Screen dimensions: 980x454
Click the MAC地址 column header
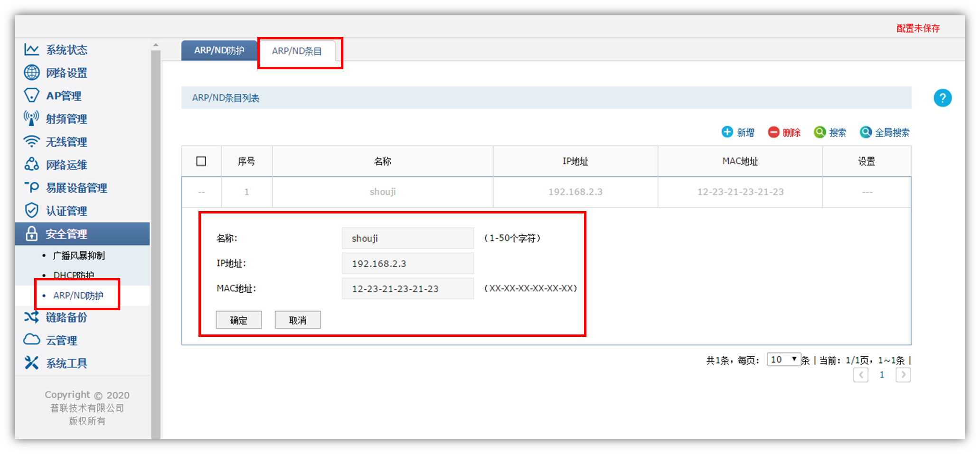tap(740, 161)
